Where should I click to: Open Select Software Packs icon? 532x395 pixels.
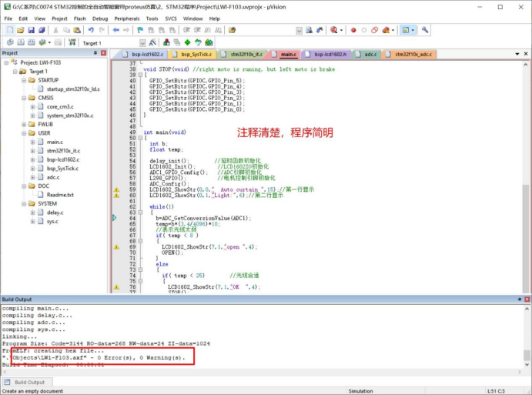pos(198,42)
